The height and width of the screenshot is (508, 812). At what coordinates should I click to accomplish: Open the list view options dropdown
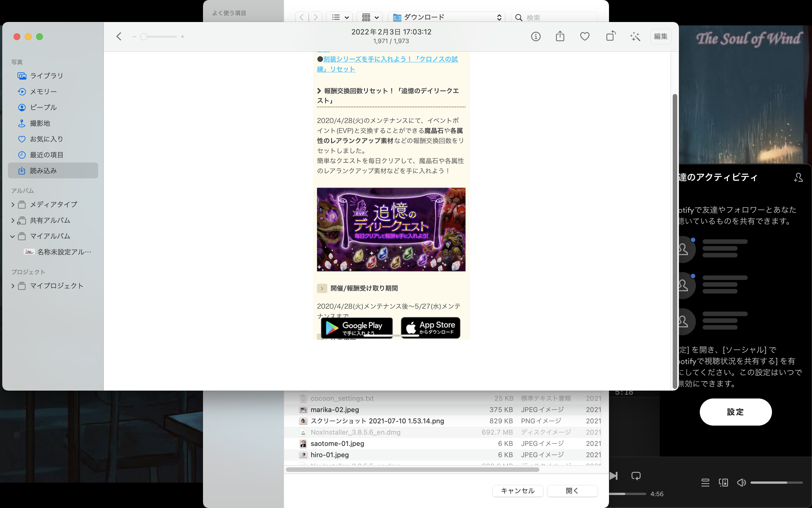tap(339, 17)
